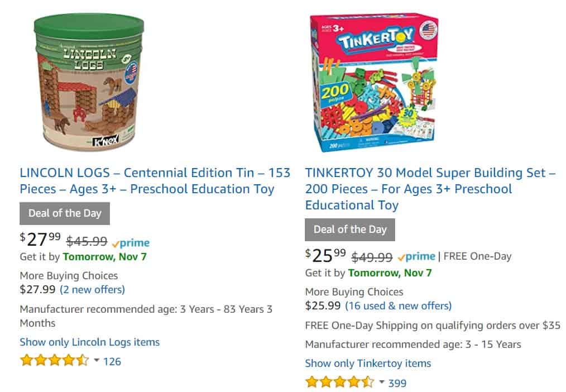Open the 2 new offers link
566x392 pixels.
tap(93, 289)
